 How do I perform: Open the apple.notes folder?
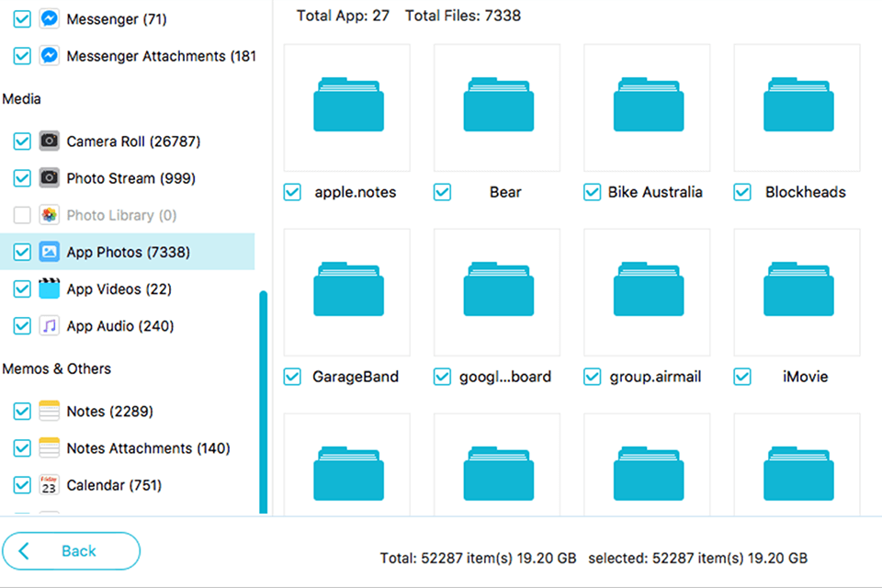click(x=347, y=107)
